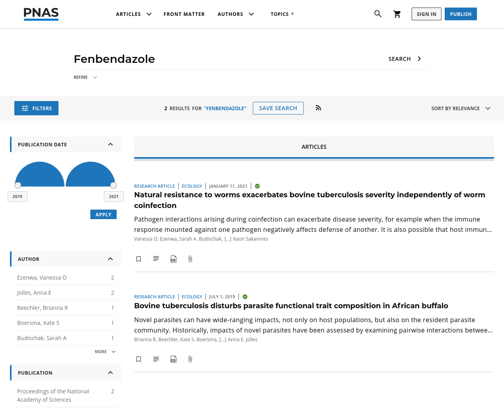Filter by author Ezenwa, Vanessa O
Viewport: 504px width, 420px height.
[42, 278]
